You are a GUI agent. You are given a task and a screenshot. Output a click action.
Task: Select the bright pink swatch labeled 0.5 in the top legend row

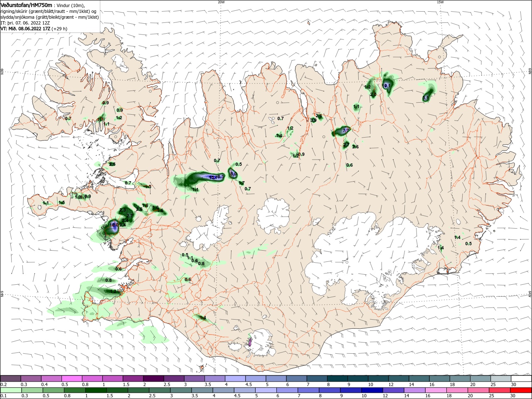pyautogui.click(x=71, y=379)
